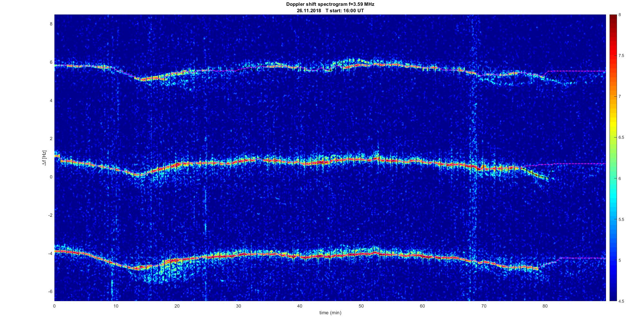The height and width of the screenshot is (323, 644).
Task: Click the time-axis tick label 70
Action: tap(484, 306)
